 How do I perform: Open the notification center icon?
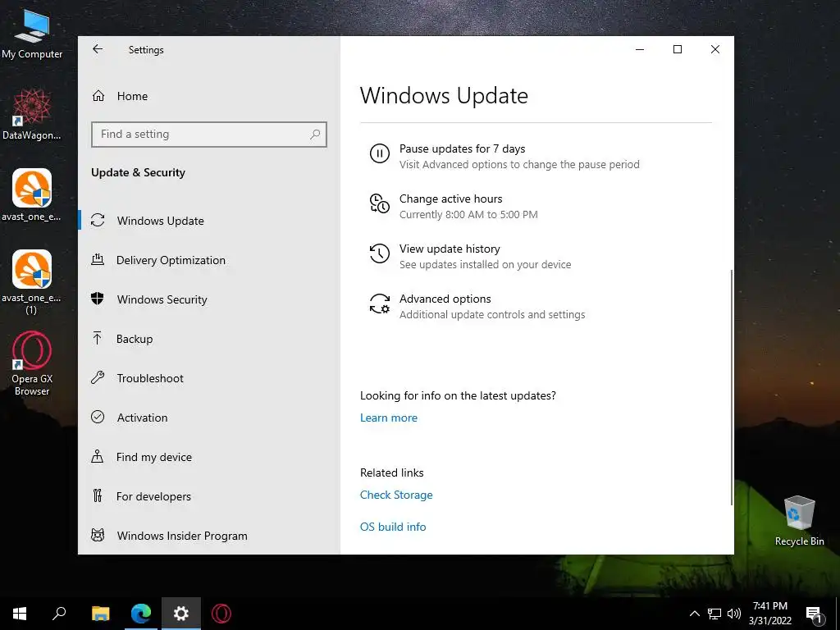click(814, 614)
